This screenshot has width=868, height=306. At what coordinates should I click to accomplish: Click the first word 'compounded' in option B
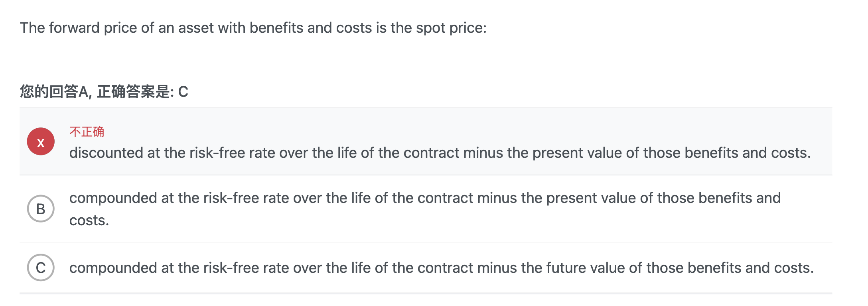(x=113, y=198)
